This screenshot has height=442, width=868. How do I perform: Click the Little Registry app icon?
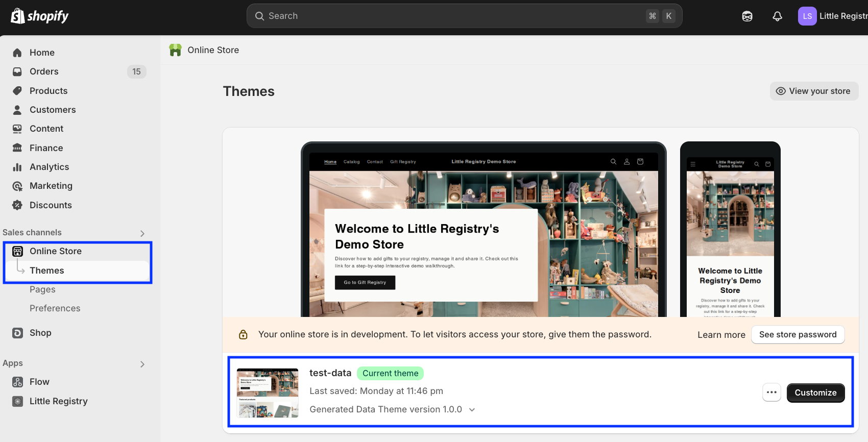click(17, 401)
